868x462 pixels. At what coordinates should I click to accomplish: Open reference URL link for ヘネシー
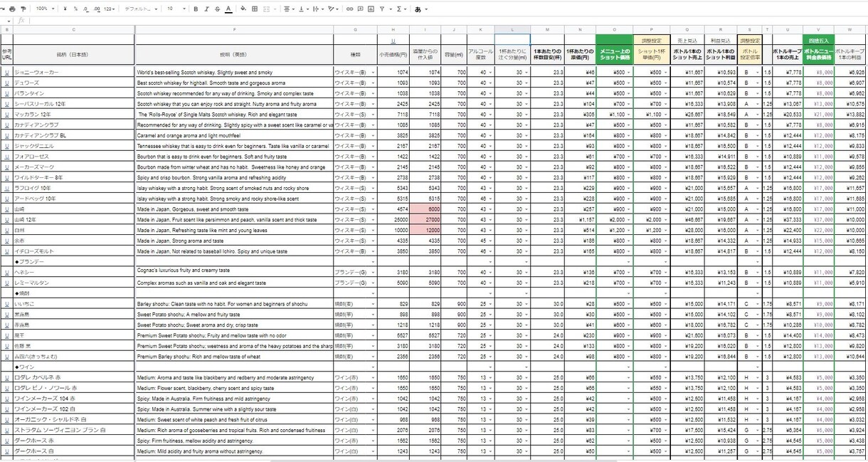(x=7, y=272)
